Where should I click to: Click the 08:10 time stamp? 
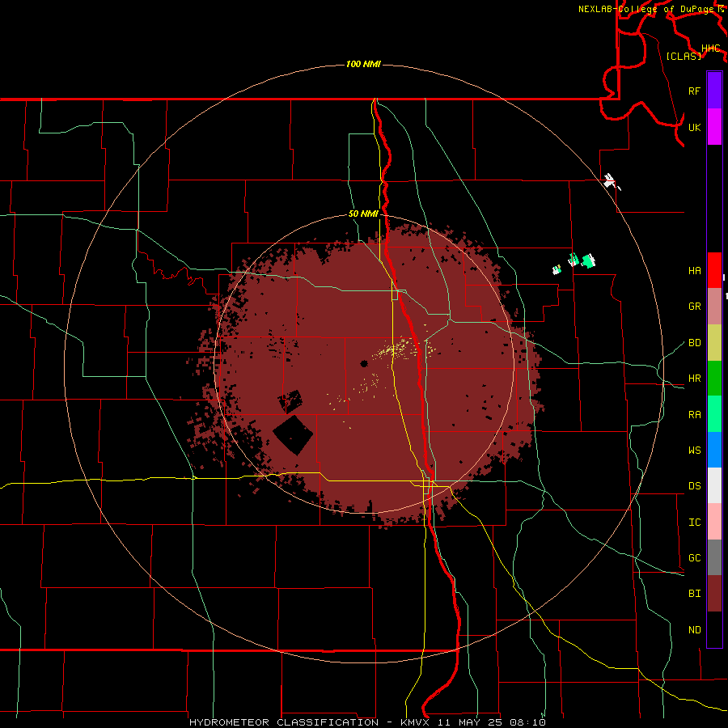coord(528,722)
